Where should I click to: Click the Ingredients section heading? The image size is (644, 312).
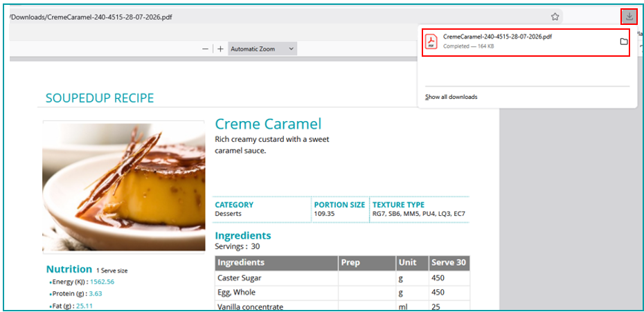[x=243, y=236]
